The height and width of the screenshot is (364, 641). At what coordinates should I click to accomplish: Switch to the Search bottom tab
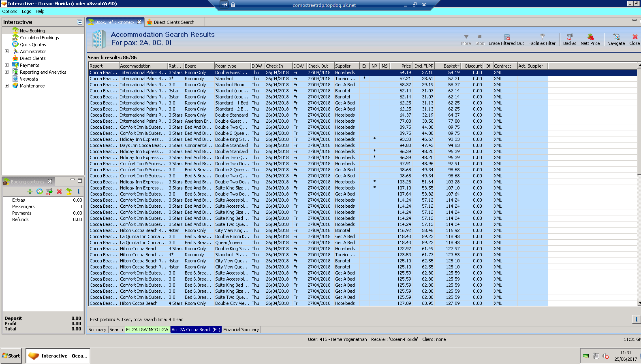[116, 330]
